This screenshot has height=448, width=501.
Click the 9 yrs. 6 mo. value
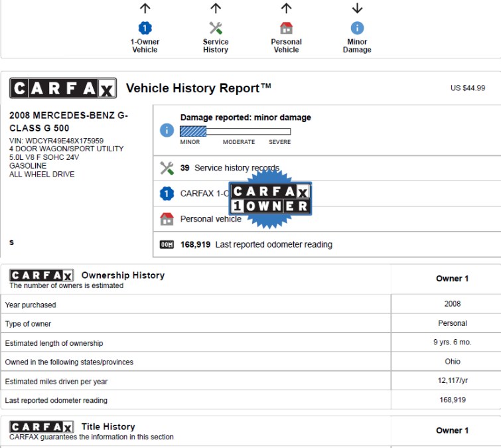(x=453, y=342)
